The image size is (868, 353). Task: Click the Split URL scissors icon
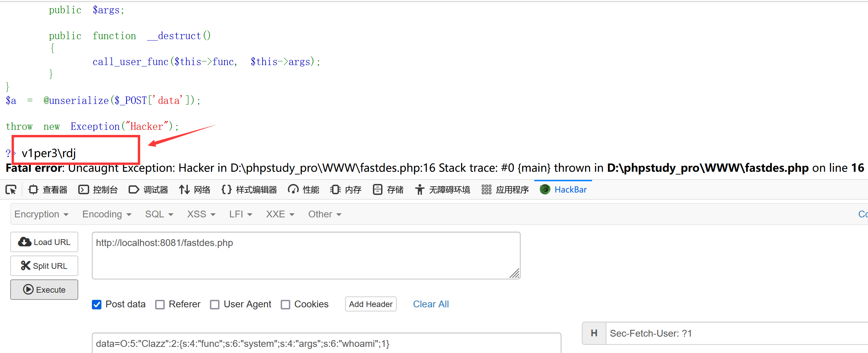[26, 266]
